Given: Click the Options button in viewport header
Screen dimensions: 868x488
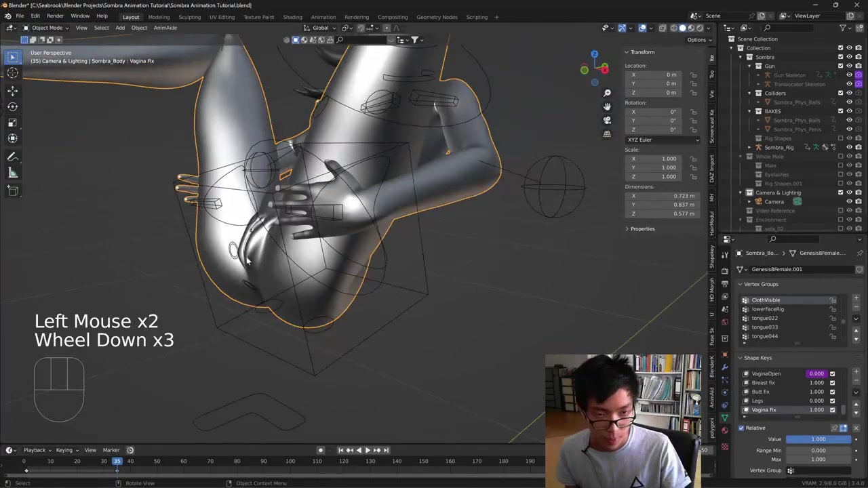Looking at the screenshot, I should click(x=698, y=40).
